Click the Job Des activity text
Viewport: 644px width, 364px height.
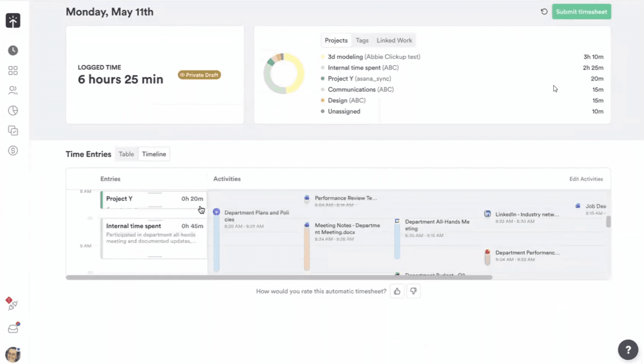pyautogui.click(x=596, y=206)
